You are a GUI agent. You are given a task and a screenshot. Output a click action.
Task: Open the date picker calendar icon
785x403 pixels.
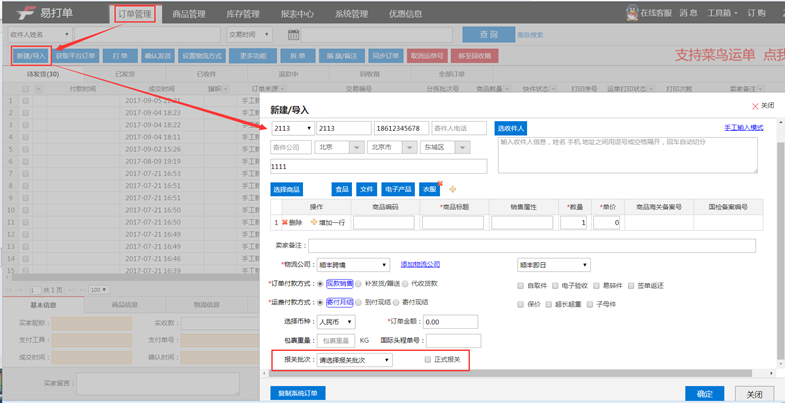pyautogui.click(x=294, y=35)
